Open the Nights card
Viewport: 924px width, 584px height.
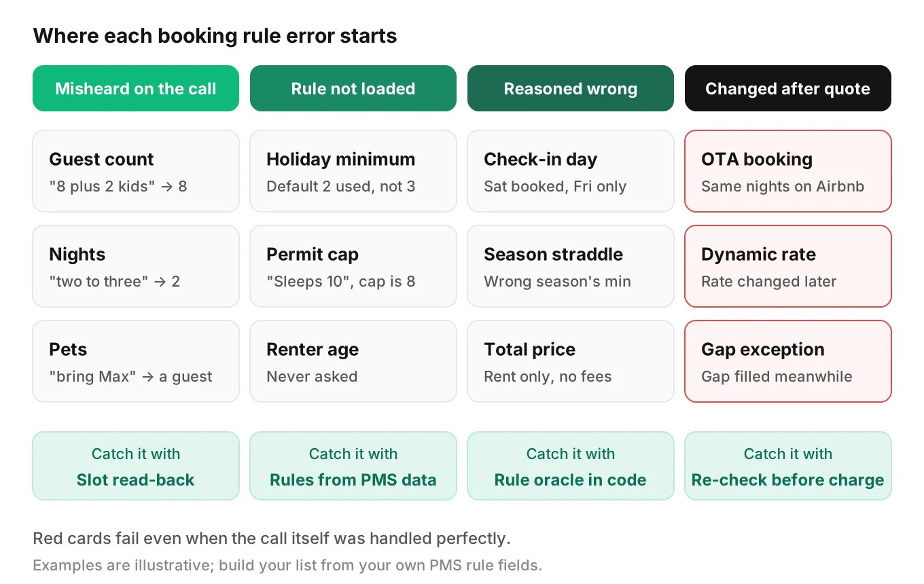tap(136, 266)
